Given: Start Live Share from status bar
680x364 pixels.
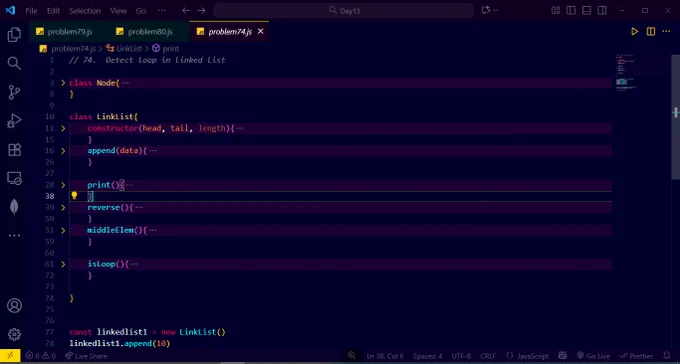Looking at the screenshot, I should click(86, 356).
